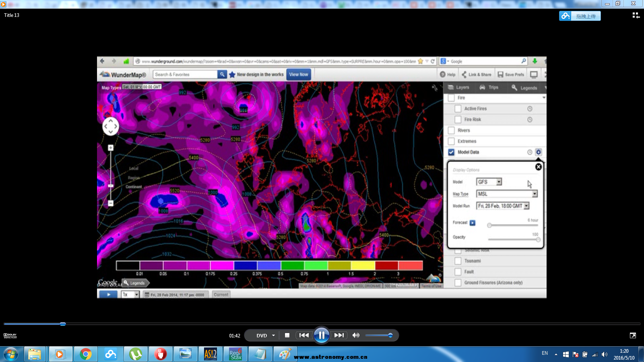Switch to the Trips tab

click(x=489, y=87)
